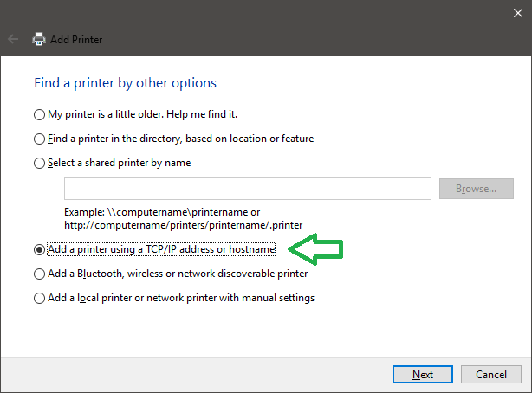The width and height of the screenshot is (532, 393).
Task: Click the printer icon beside Add Printer
Action: (39, 40)
